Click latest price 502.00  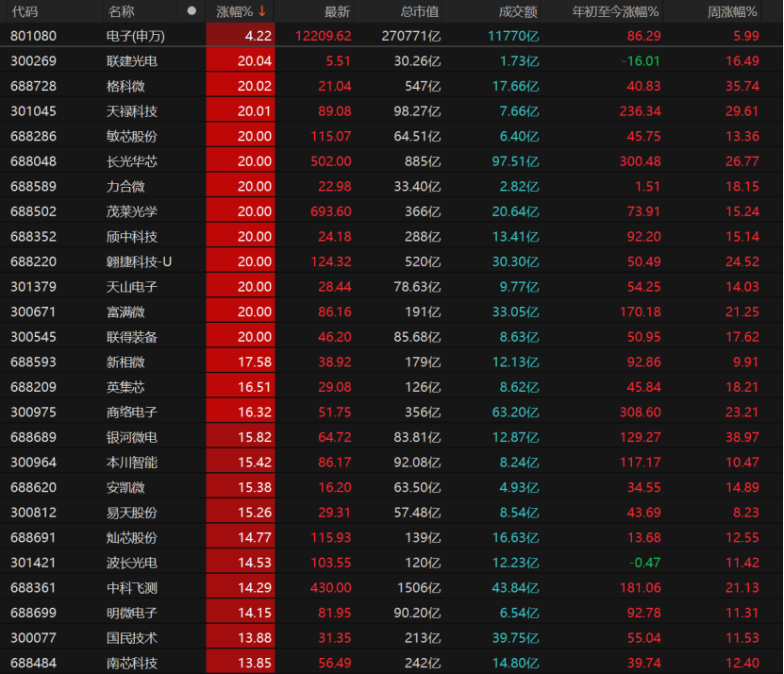331,161
